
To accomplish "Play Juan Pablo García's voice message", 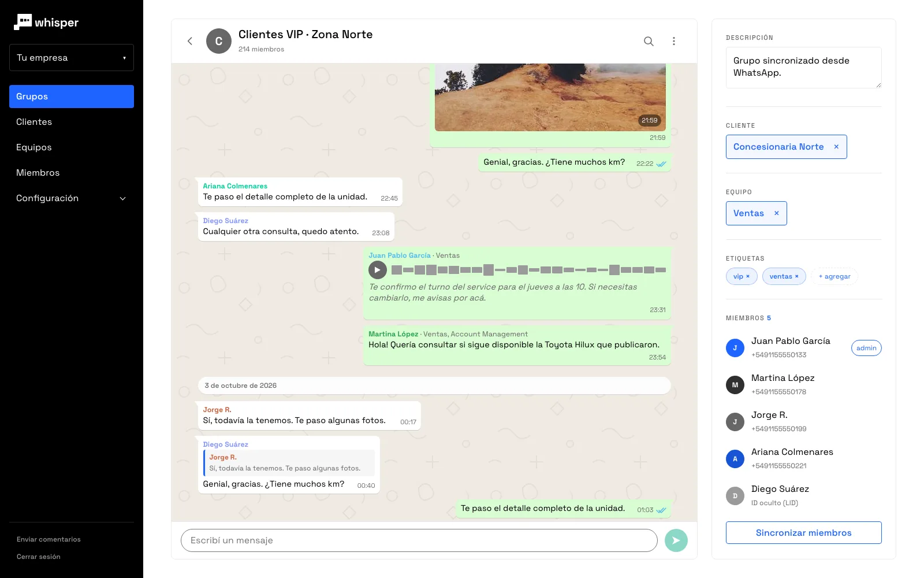I will click(x=377, y=270).
